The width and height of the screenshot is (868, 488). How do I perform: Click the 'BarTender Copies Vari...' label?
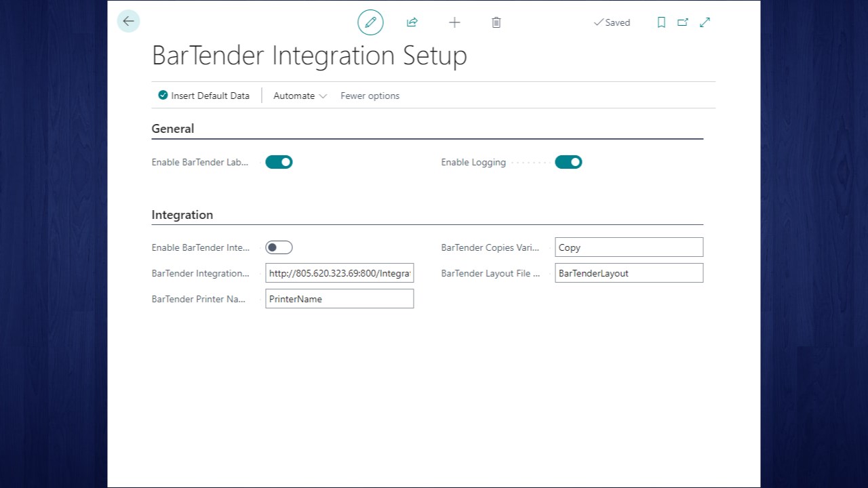click(x=490, y=247)
